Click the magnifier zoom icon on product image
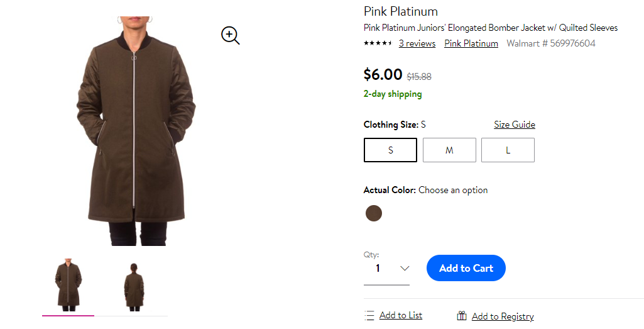The width and height of the screenshot is (644, 329). 231,35
